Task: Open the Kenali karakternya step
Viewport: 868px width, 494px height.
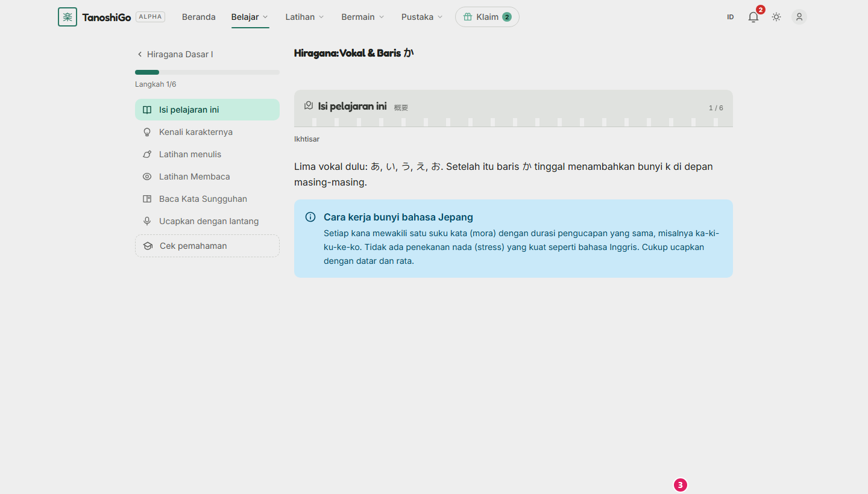Action: pos(207,132)
